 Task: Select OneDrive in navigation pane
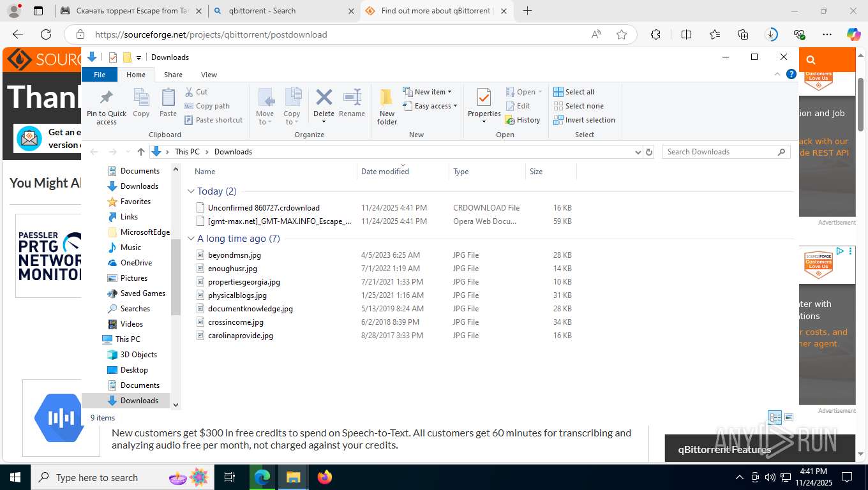click(x=136, y=263)
